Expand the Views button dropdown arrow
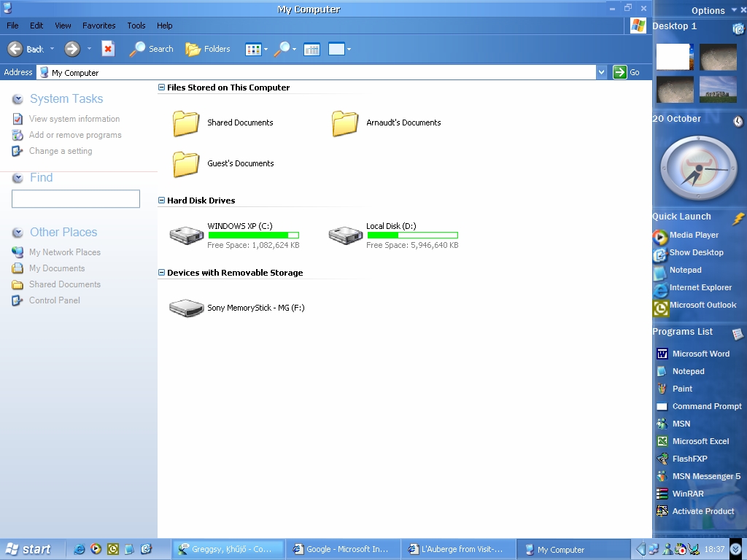The height and width of the screenshot is (560, 747). pyautogui.click(x=266, y=50)
